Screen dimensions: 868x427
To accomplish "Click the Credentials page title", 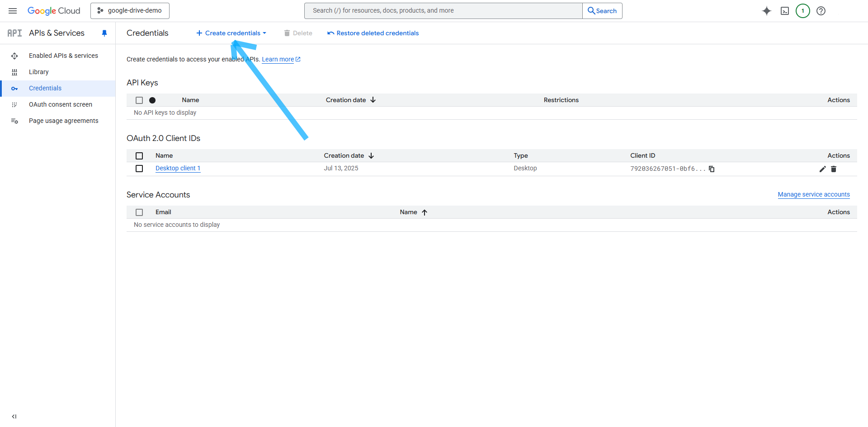I will [x=147, y=33].
